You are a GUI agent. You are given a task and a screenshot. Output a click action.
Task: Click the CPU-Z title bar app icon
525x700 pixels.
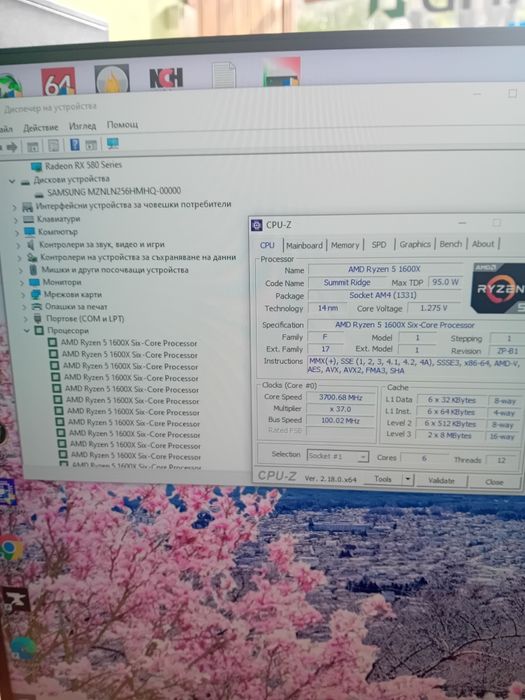257,225
